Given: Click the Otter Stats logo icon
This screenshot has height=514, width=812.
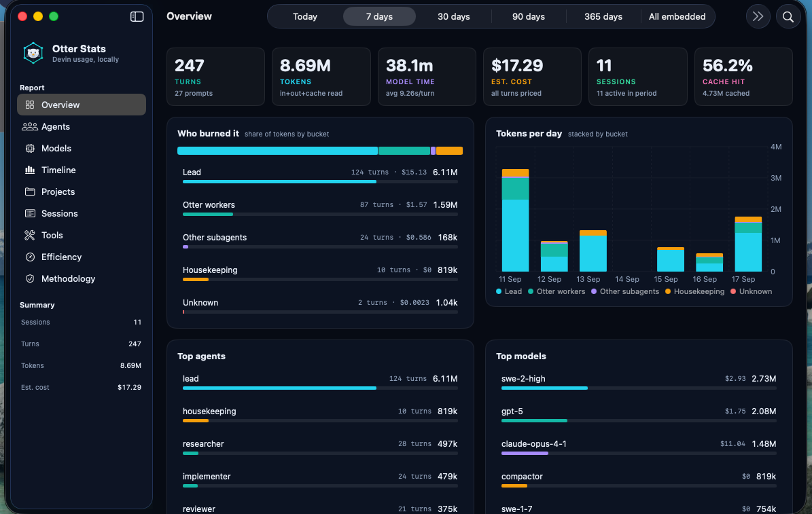Looking at the screenshot, I should 33,53.
